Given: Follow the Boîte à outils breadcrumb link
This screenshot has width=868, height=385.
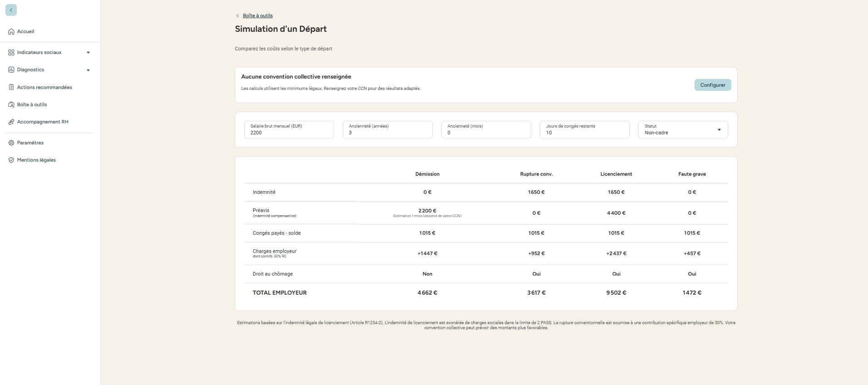Looking at the screenshot, I should [257, 15].
